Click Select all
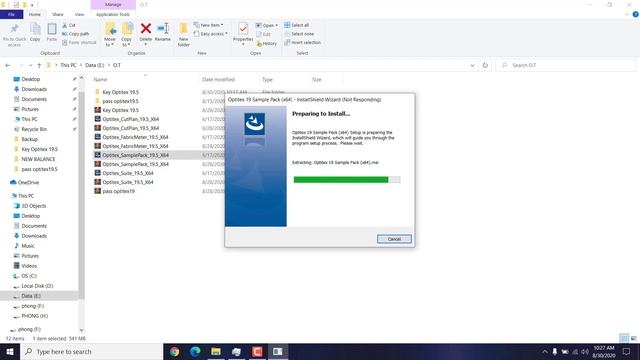Screen dimensions: 640x360 [297, 25]
